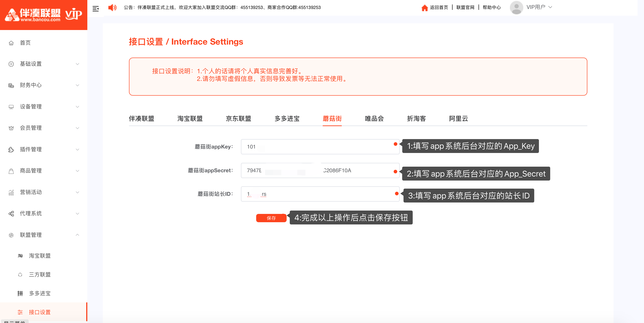This screenshot has height=323, width=644.
Task: Click the 蘑菇街appSecret input field
Action: [x=320, y=170]
